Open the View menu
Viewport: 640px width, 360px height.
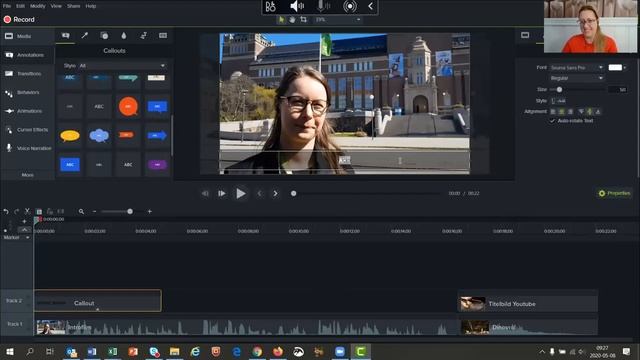coord(56,6)
